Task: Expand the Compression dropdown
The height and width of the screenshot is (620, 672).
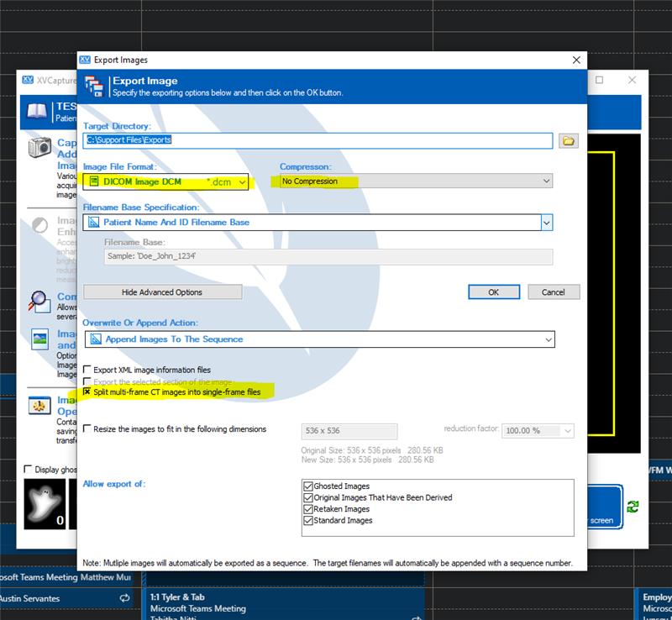Action: 416,181
